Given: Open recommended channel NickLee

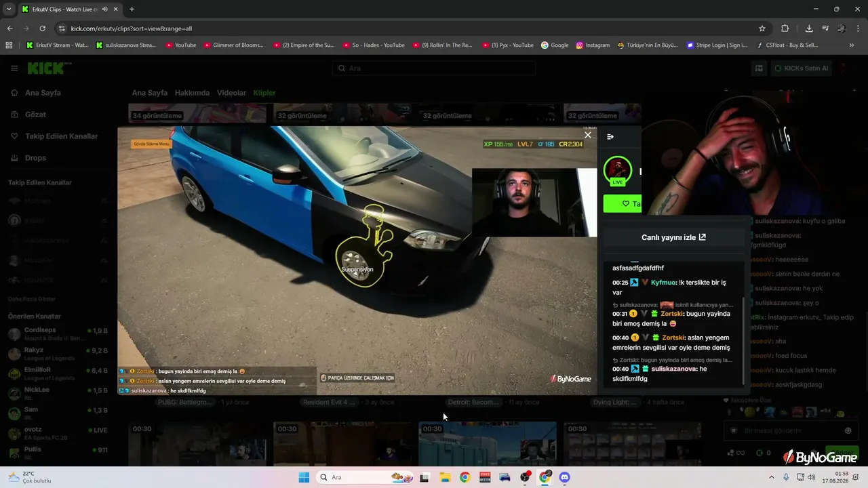Looking at the screenshot, I should [58, 392].
